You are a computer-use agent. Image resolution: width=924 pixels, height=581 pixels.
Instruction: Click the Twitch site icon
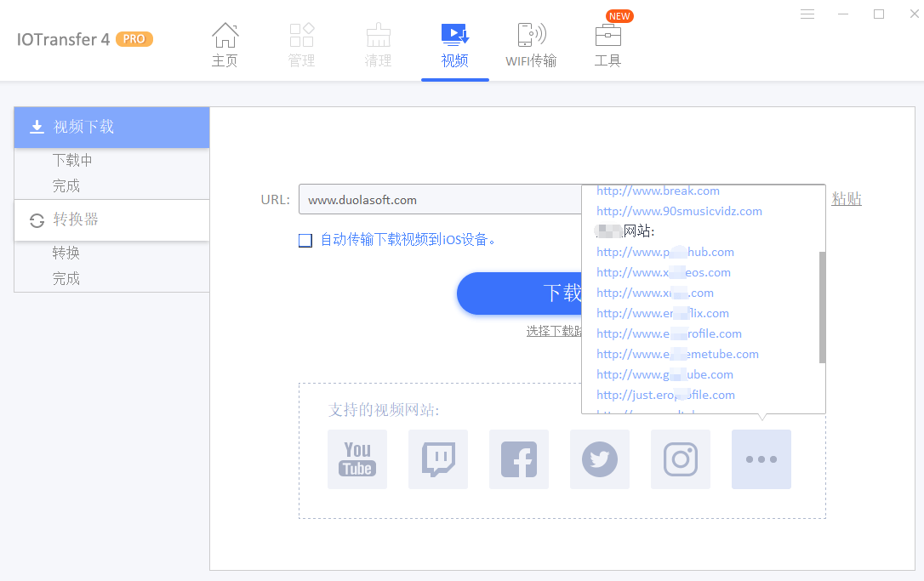(438, 459)
